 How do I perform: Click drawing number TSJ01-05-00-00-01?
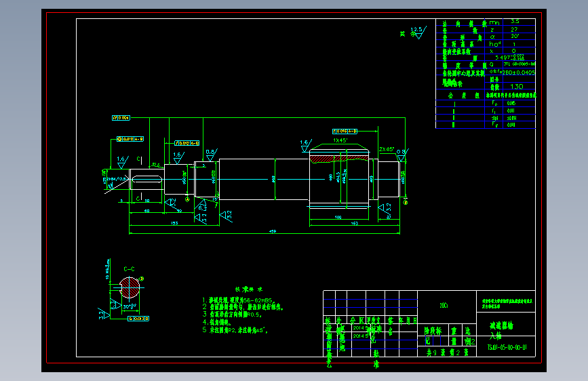pyautogui.click(x=507, y=347)
